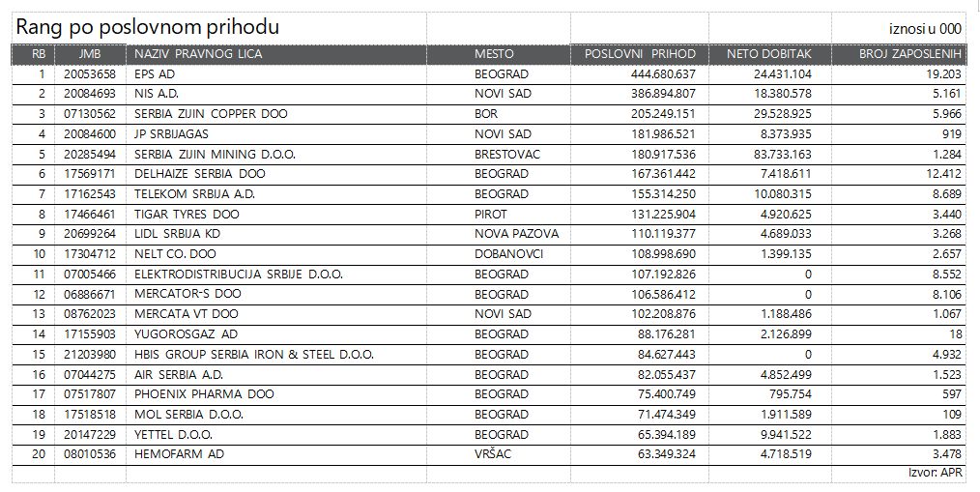Click the MESTO column header
The image size is (980, 492).
click(494, 54)
